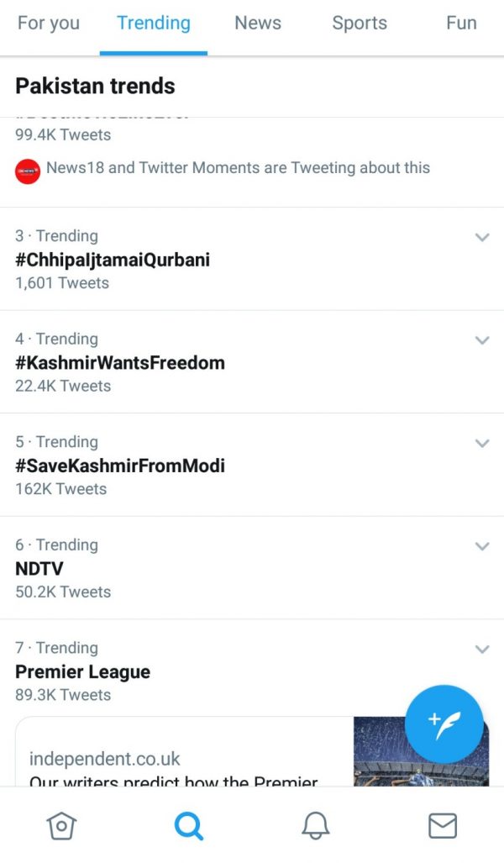The width and height of the screenshot is (504, 863).
Task: Tap the compose tweet floating button
Action: (x=444, y=724)
